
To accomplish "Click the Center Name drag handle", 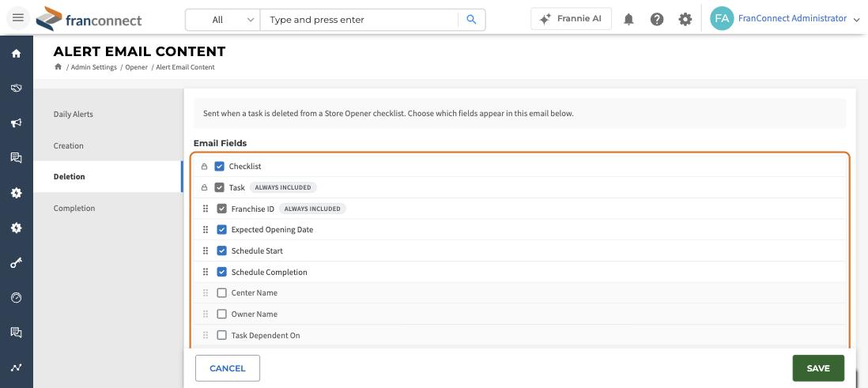I will pyautogui.click(x=206, y=293).
